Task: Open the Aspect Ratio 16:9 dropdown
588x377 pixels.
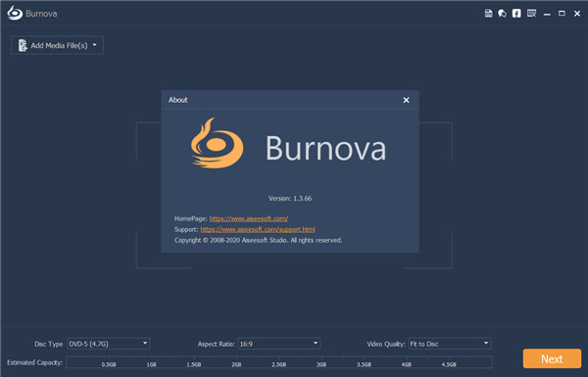Action: [279, 344]
